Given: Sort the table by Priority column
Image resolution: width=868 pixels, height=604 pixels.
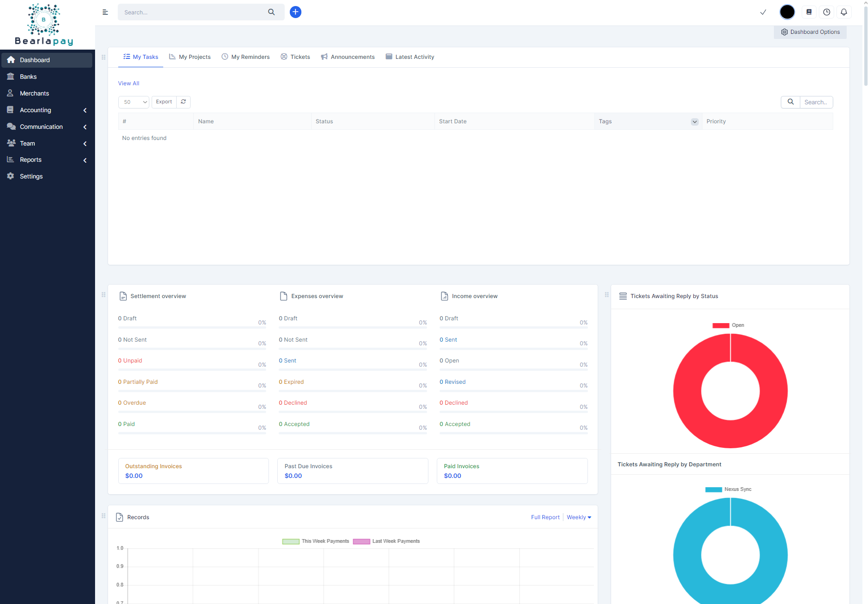Looking at the screenshot, I should 767,121.
